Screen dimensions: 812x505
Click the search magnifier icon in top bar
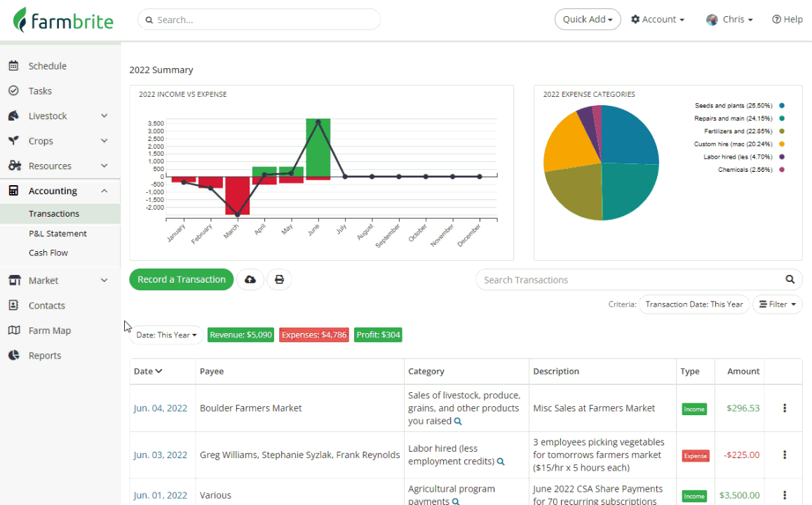pos(149,20)
